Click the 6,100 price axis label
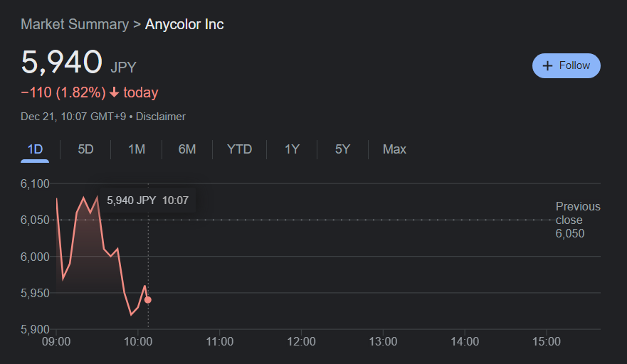This screenshot has width=627, height=364. point(35,184)
